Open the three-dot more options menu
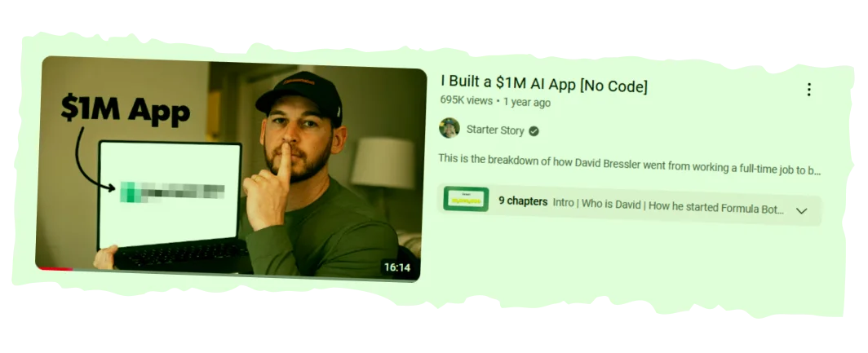Screen dimensions: 868x353 tap(808, 90)
